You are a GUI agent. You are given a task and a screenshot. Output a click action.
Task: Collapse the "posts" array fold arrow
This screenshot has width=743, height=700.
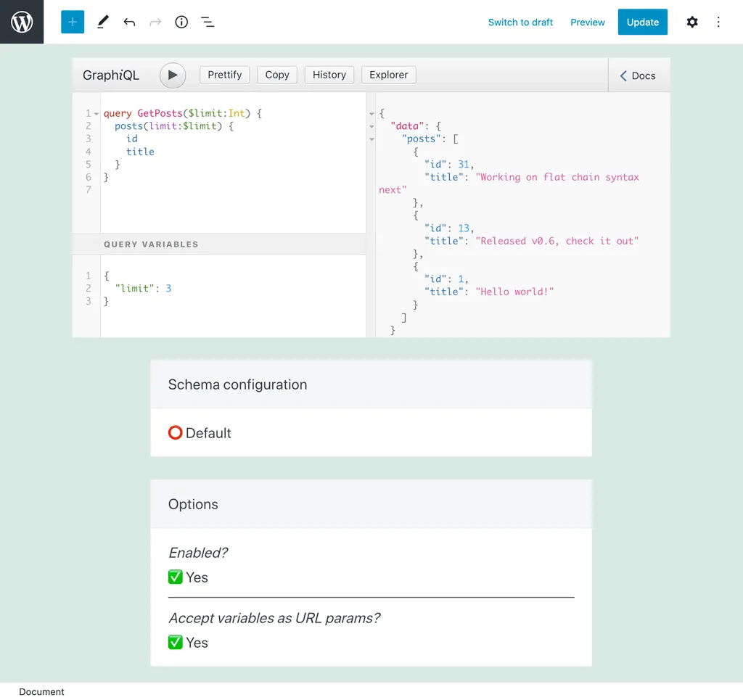click(x=371, y=139)
